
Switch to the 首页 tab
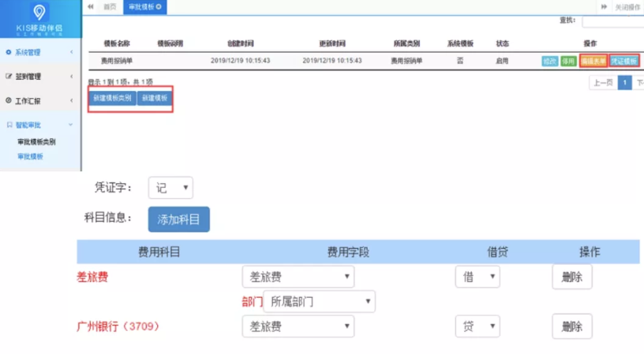[x=110, y=6]
